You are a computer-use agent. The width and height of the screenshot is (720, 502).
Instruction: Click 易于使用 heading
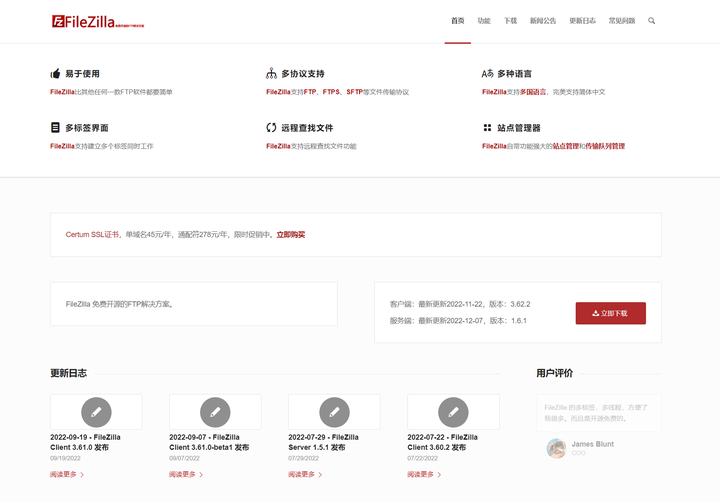[82, 73]
